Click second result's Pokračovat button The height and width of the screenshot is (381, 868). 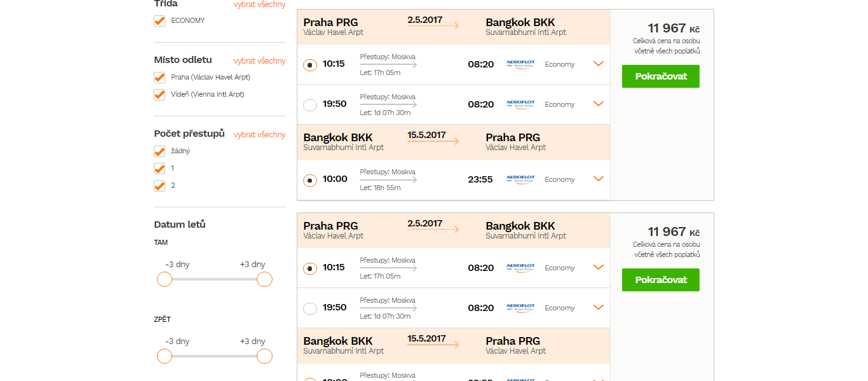661,280
